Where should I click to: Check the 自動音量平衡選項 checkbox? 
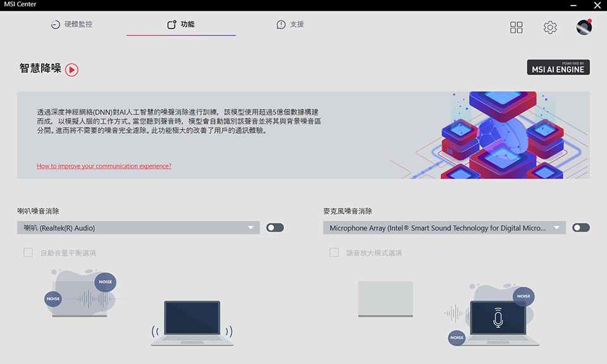(x=28, y=253)
